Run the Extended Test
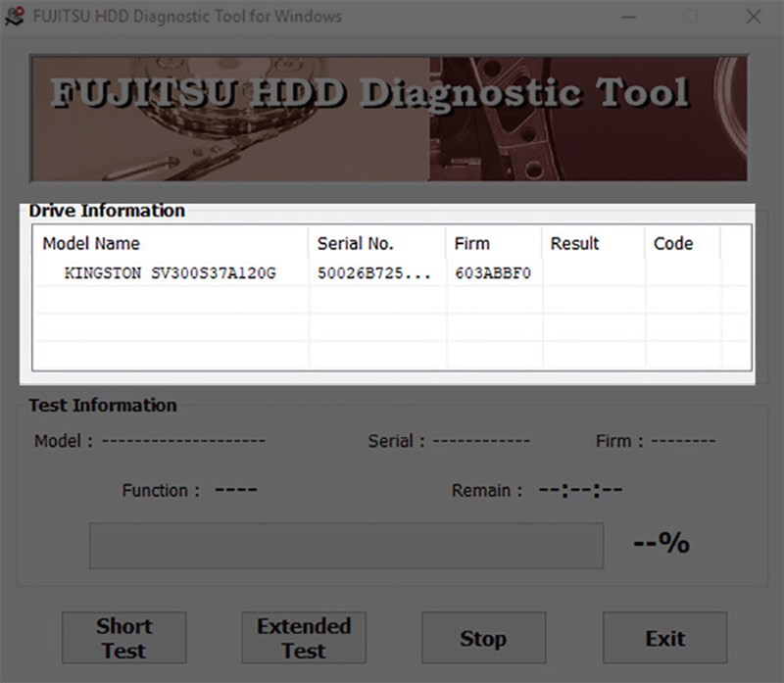 [x=304, y=638]
